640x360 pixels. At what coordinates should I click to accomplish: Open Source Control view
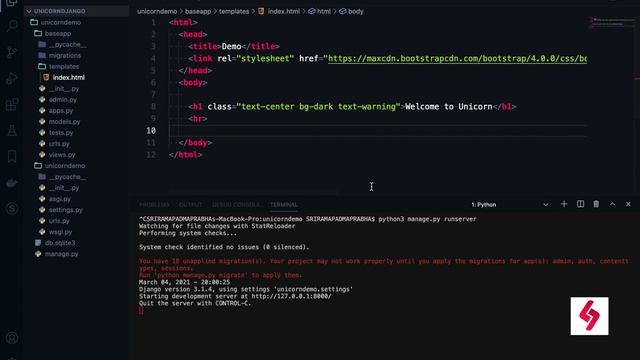12,52
